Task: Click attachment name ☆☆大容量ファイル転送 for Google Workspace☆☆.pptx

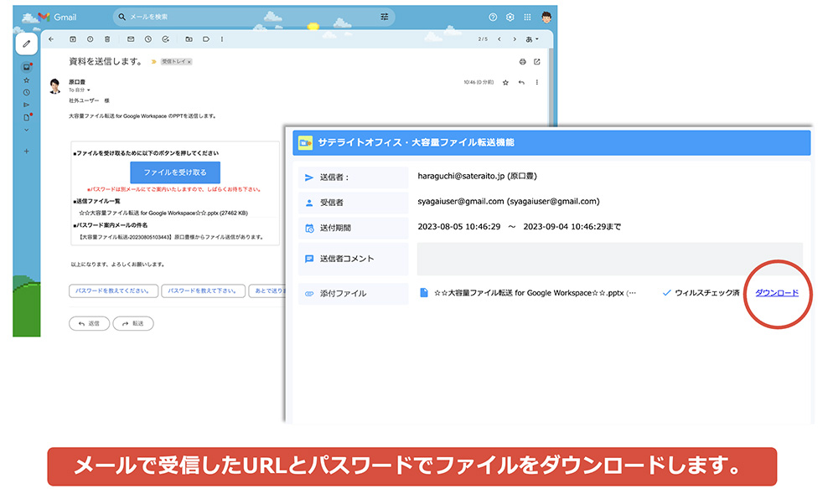Action: pos(529,292)
